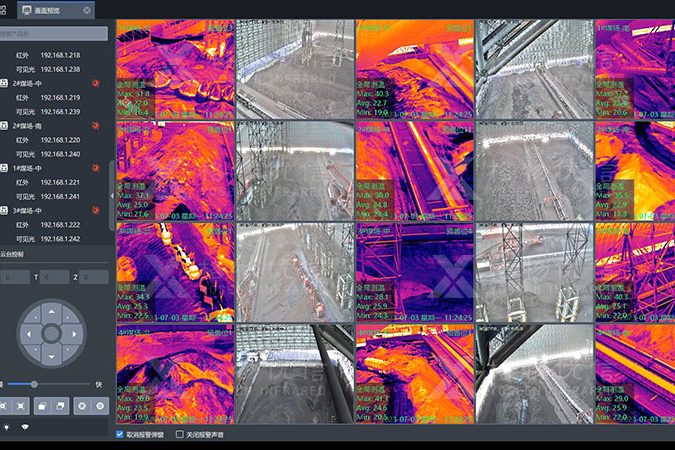Click the PTZ center button
This screenshot has width=675, height=450.
pos(52,332)
